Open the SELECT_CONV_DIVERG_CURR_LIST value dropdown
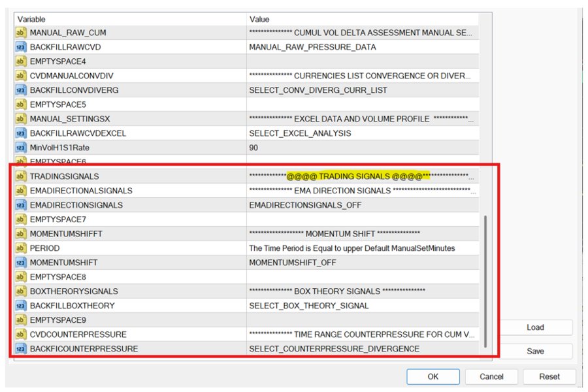 [363, 90]
